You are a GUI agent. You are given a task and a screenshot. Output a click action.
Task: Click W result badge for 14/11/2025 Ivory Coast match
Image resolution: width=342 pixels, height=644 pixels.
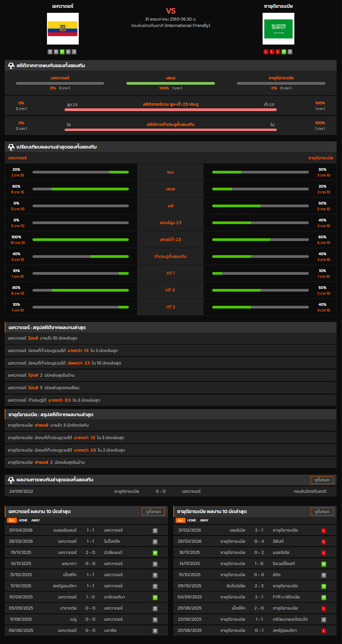tap(324, 564)
